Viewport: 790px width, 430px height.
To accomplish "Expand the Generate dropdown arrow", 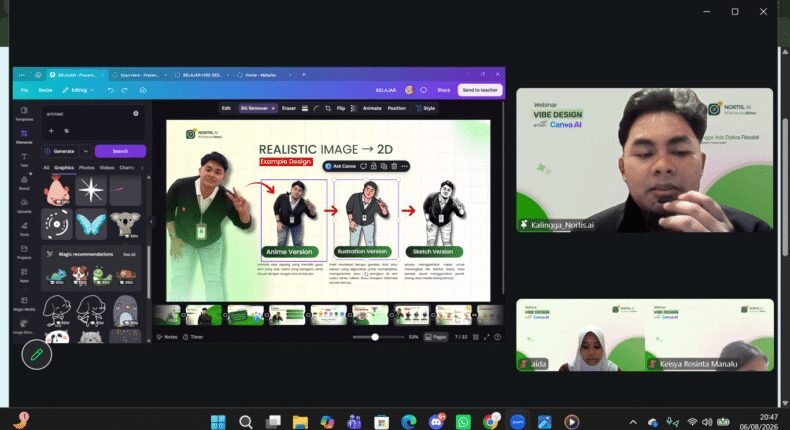I will (86, 151).
